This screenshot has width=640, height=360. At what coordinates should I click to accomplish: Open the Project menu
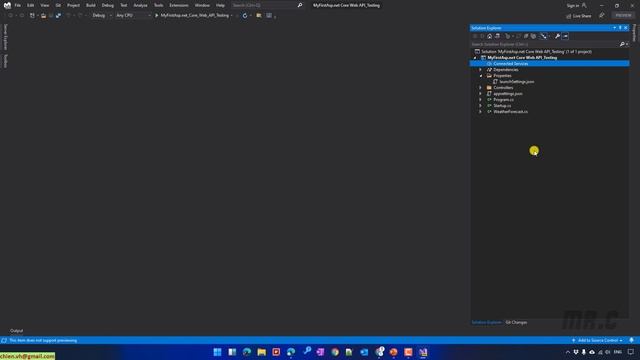coord(73,5)
